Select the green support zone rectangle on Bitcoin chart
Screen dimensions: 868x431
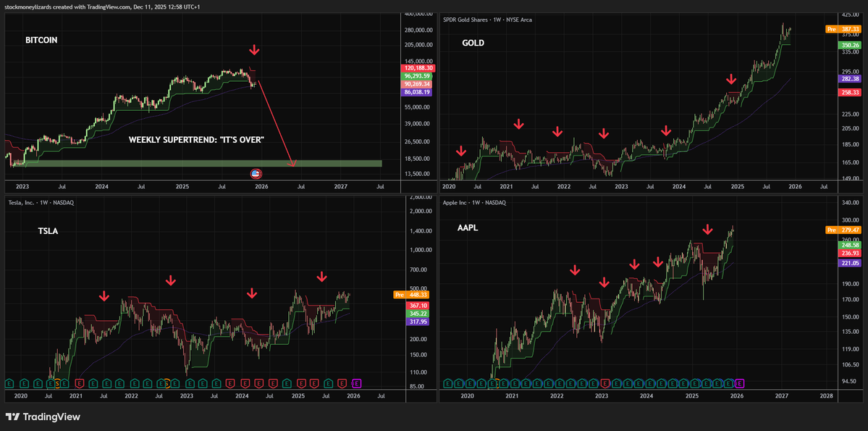pyautogui.click(x=196, y=164)
